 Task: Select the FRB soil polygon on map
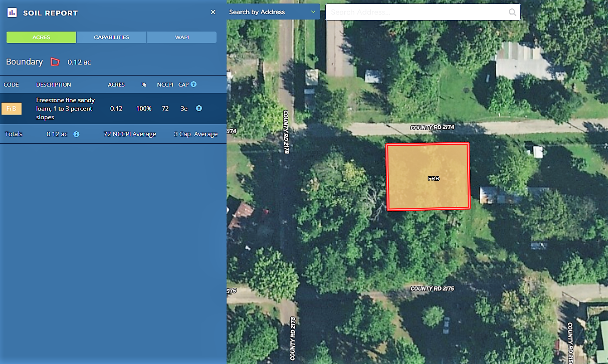click(x=428, y=176)
